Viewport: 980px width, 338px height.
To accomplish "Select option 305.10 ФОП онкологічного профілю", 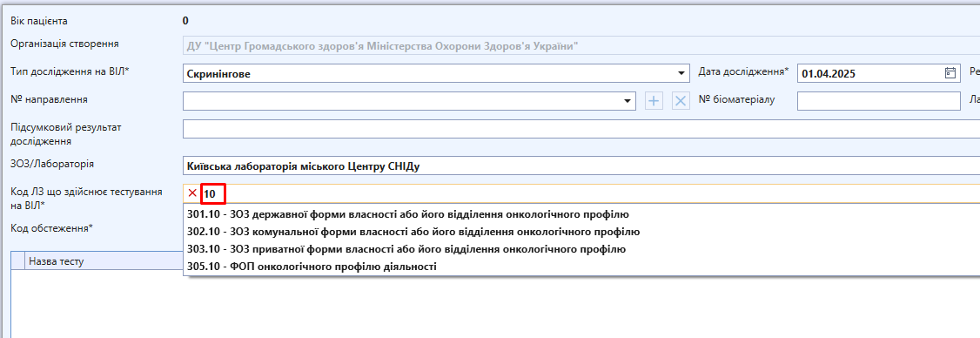I will (x=581, y=267).
